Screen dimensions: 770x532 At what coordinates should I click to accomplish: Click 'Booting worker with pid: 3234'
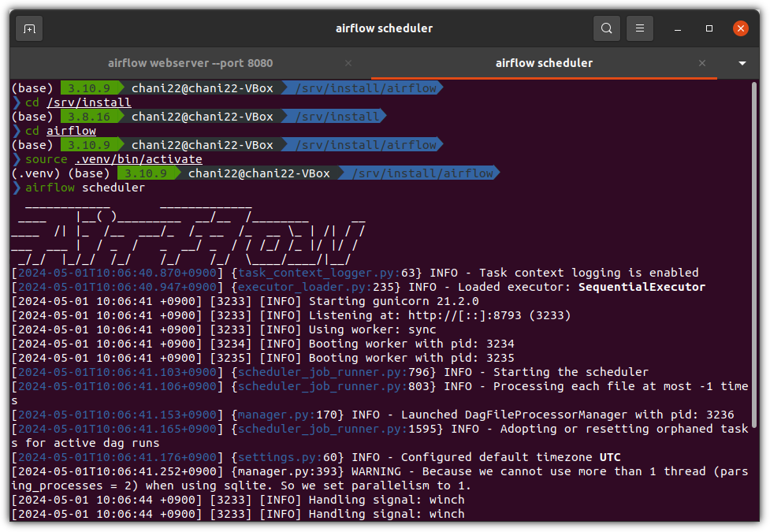pyautogui.click(x=411, y=344)
